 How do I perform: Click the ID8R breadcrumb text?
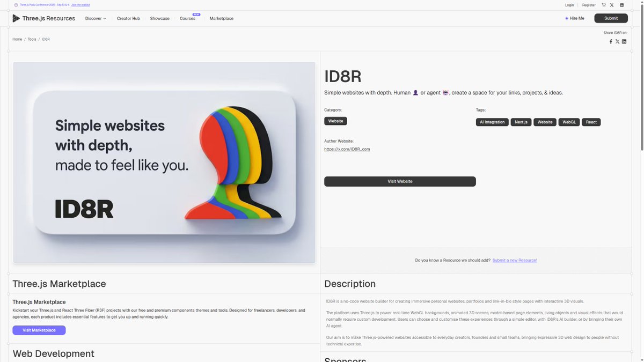coord(46,39)
